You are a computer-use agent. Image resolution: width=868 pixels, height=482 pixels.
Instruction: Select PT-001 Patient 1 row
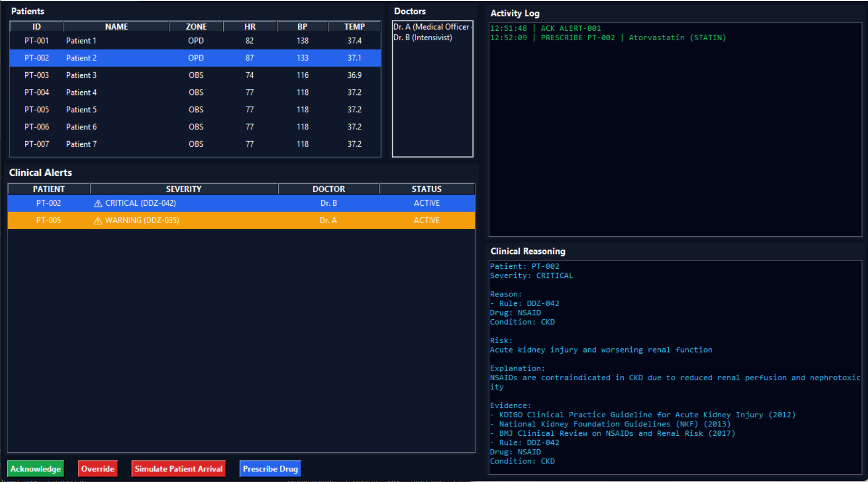pyautogui.click(x=195, y=41)
